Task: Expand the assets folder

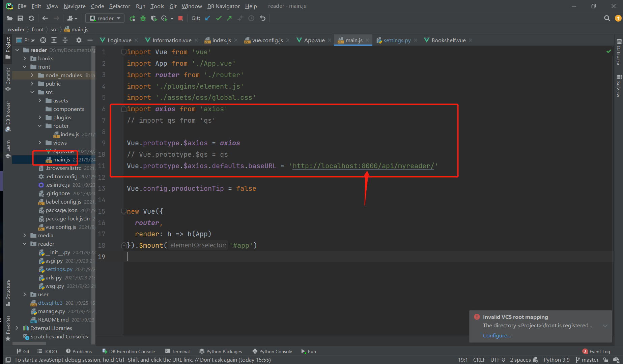Action: tap(40, 100)
